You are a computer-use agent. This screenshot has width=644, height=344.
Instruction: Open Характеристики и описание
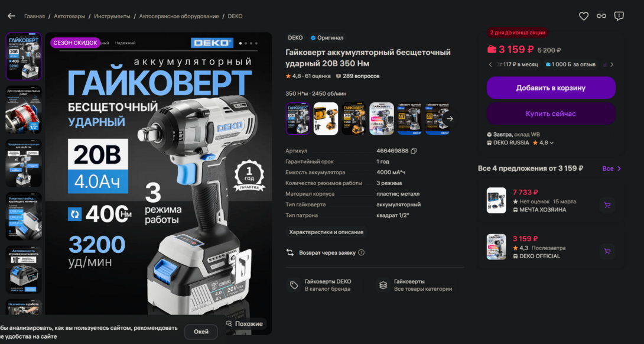[x=326, y=232]
